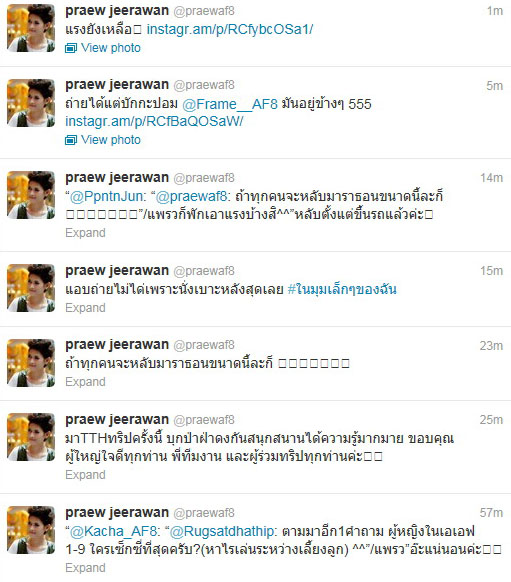
Task: Open instagr.am/p/RCfBaQOSaW/ link
Action: [x=154, y=121]
